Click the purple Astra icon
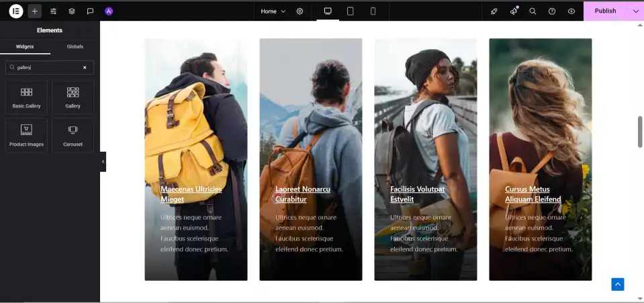644x303 pixels. click(x=109, y=11)
